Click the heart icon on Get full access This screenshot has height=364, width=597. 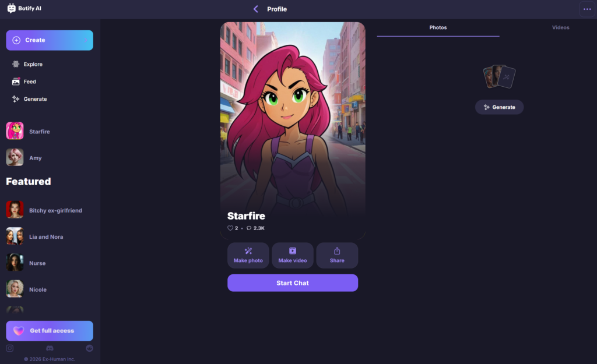19,331
